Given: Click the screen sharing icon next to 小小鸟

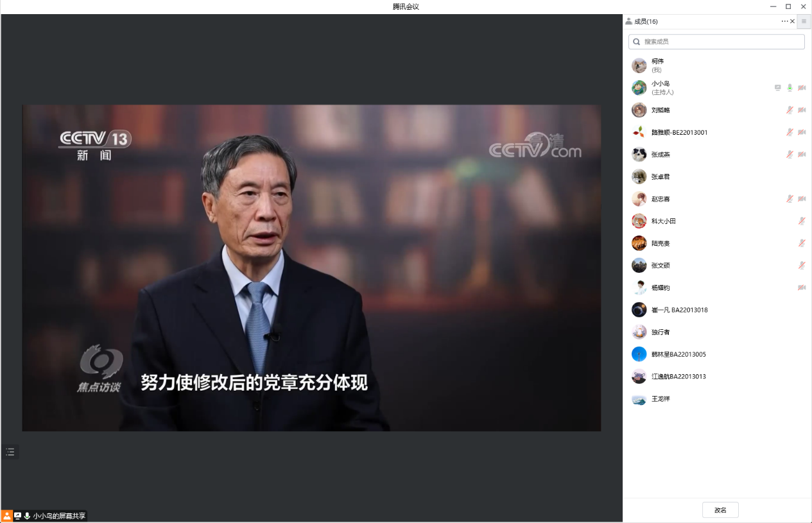Looking at the screenshot, I should click(778, 88).
